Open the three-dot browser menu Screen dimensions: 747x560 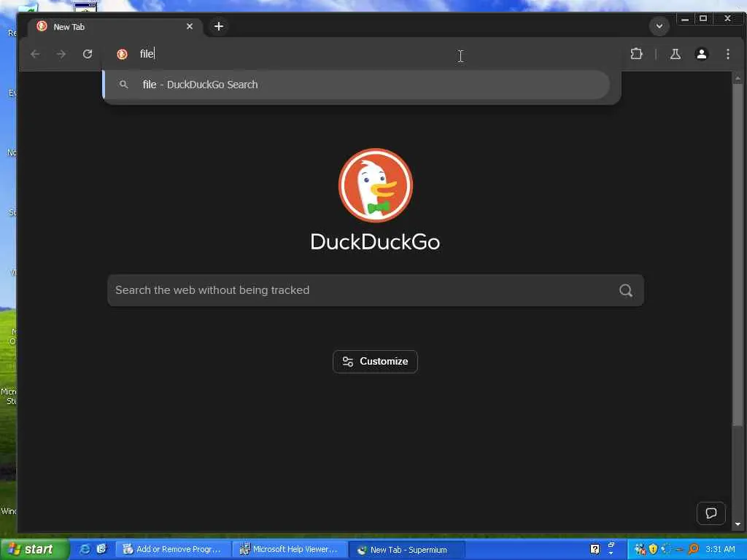[x=727, y=54]
